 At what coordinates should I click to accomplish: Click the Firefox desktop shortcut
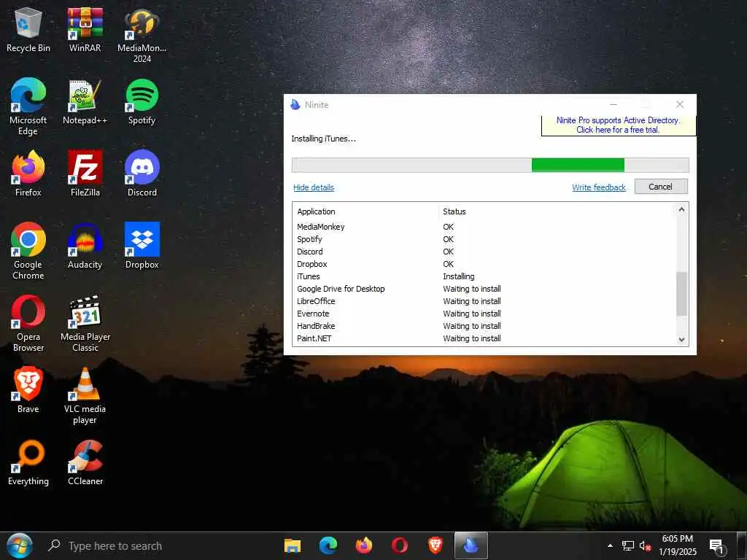[28, 174]
